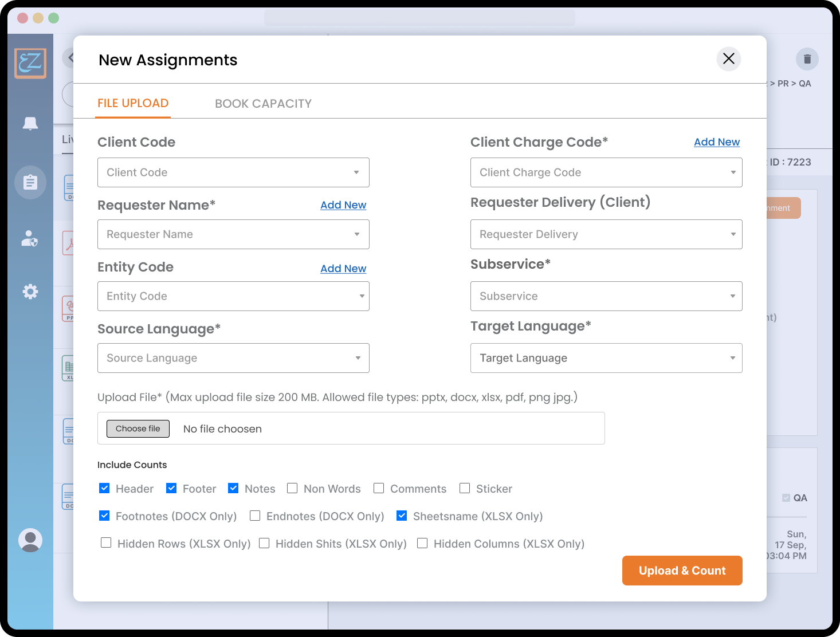Open the assignments clipboard icon
The height and width of the screenshot is (637, 840).
point(30,182)
